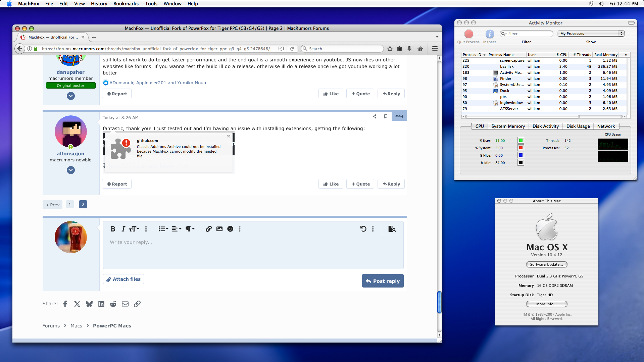Viewport: 644px width, 362px height.
Task: Click the red System CPU color swatch
Action: click(x=521, y=148)
